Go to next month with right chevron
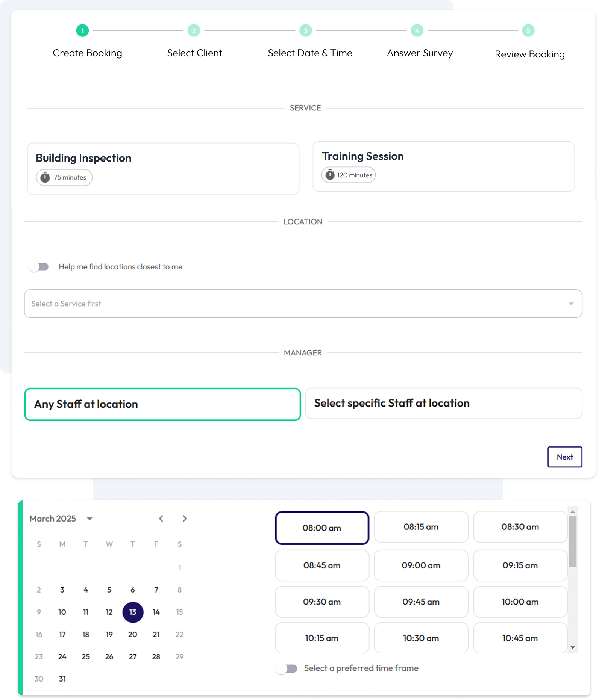This screenshot has height=700, width=599. coord(184,519)
